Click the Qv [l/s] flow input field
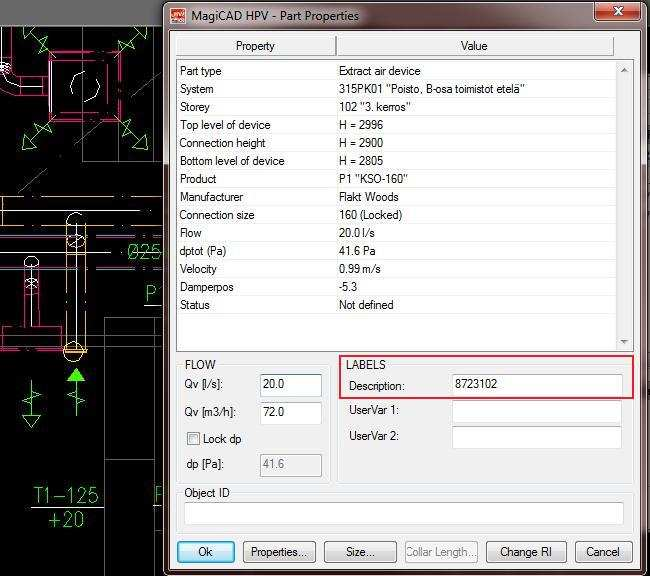This screenshot has width=650, height=576. [291, 385]
